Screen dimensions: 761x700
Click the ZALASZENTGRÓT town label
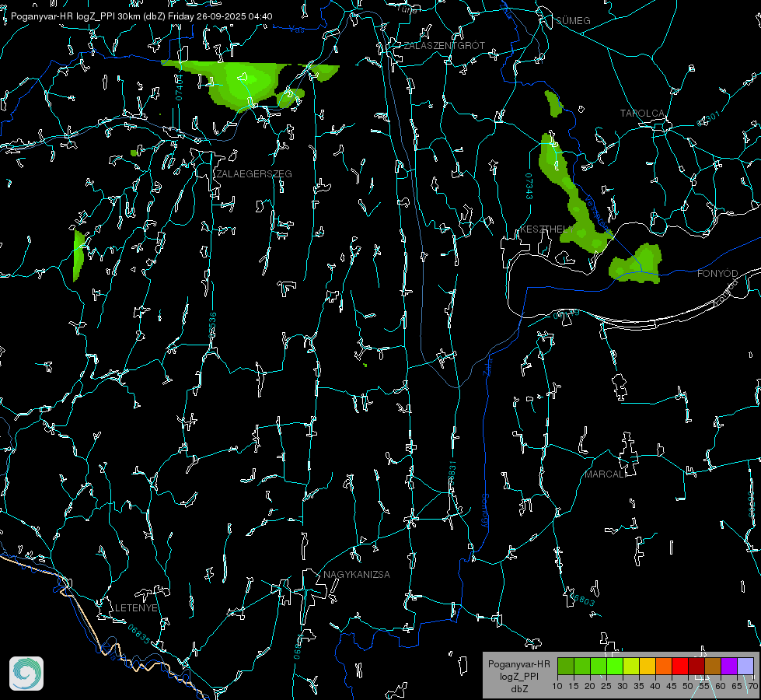click(445, 46)
